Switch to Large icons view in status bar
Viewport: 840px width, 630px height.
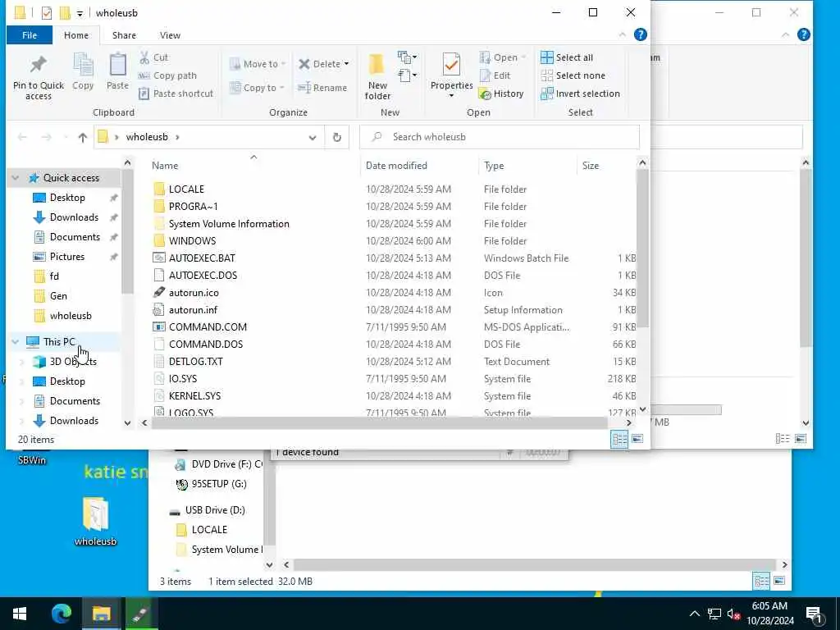click(x=637, y=440)
